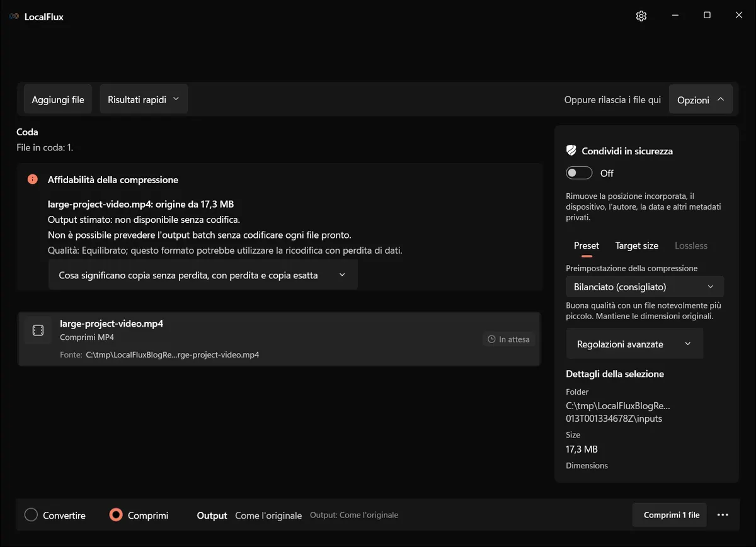Expand 'Cosa significano copia senza perdita' explanation
Viewport: 756px width, 547px height.
click(x=203, y=275)
